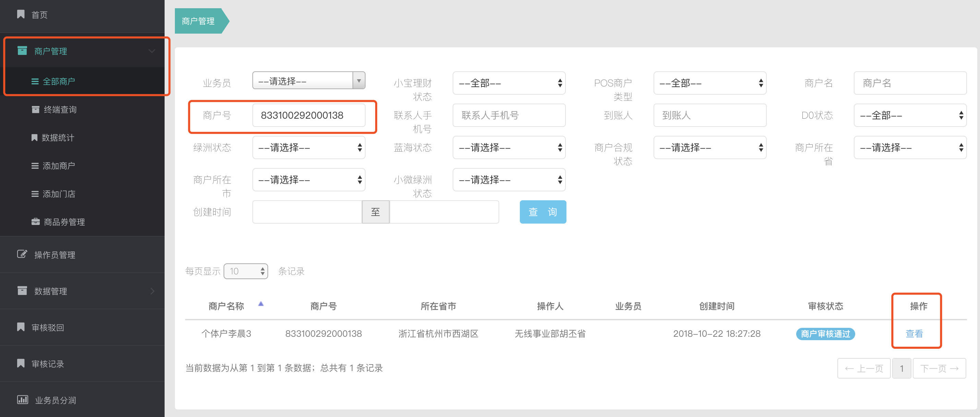Click the 浙江省杭州市西湖区 cell
Screen dimensions: 980x417
pos(438,334)
